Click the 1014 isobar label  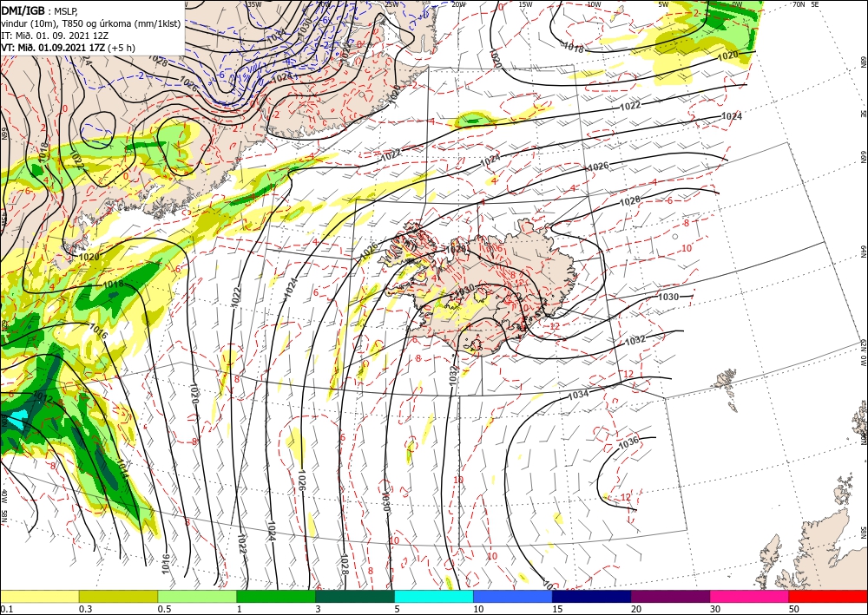point(123,469)
